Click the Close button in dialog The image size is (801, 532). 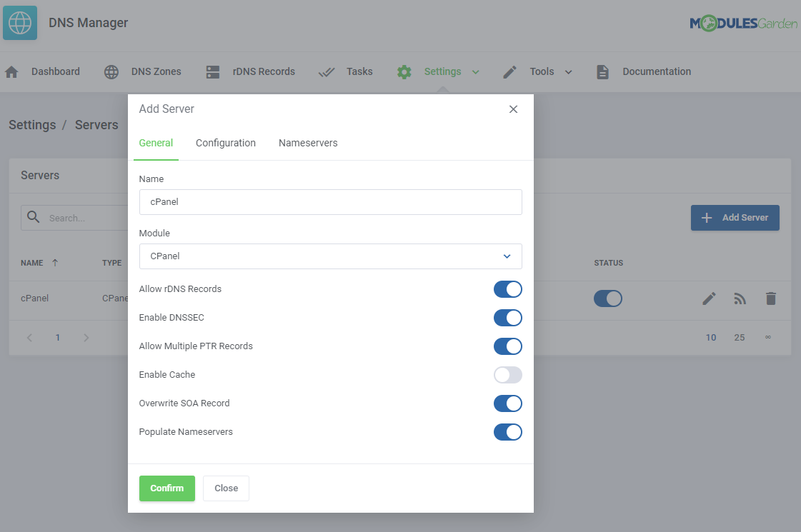pyautogui.click(x=227, y=488)
